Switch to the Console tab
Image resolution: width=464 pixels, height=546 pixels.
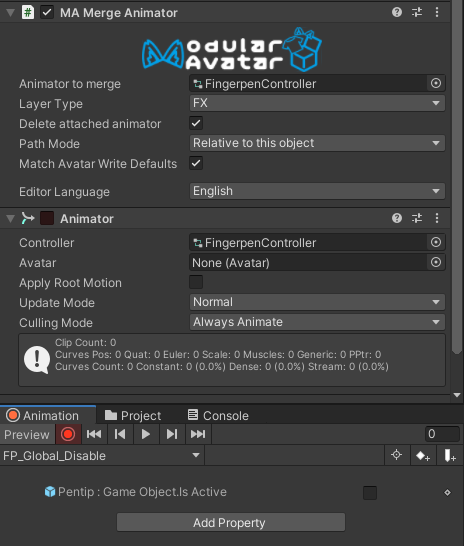tap(218, 415)
